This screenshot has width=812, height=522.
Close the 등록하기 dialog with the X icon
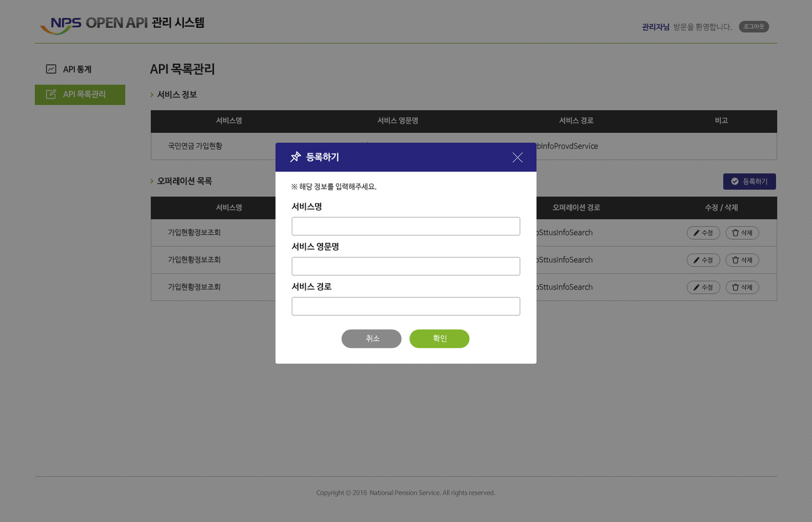pyautogui.click(x=517, y=158)
